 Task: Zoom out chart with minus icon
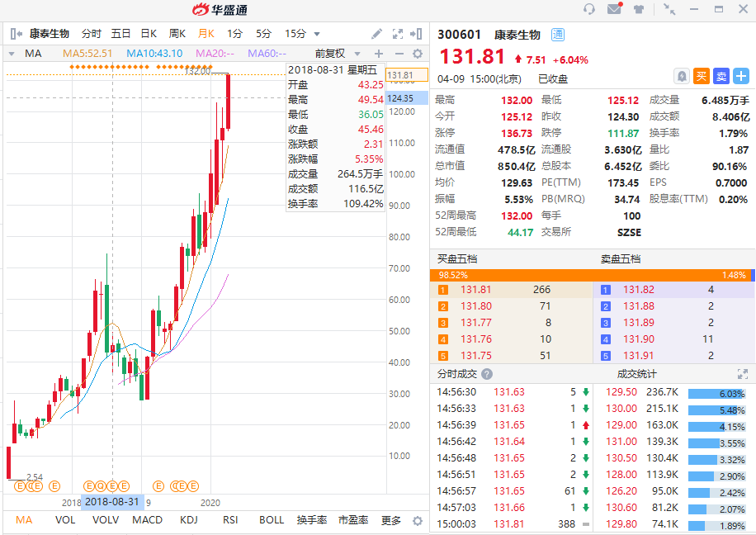point(399,54)
